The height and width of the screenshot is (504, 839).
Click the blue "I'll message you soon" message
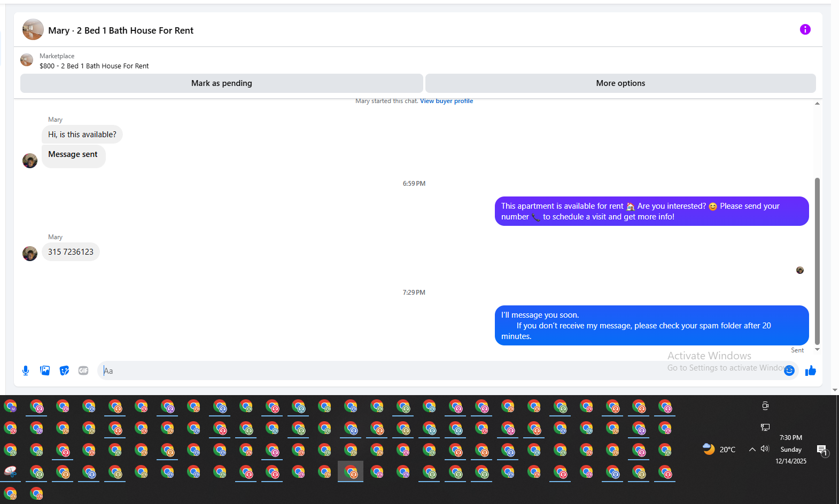[x=651, y=326]
